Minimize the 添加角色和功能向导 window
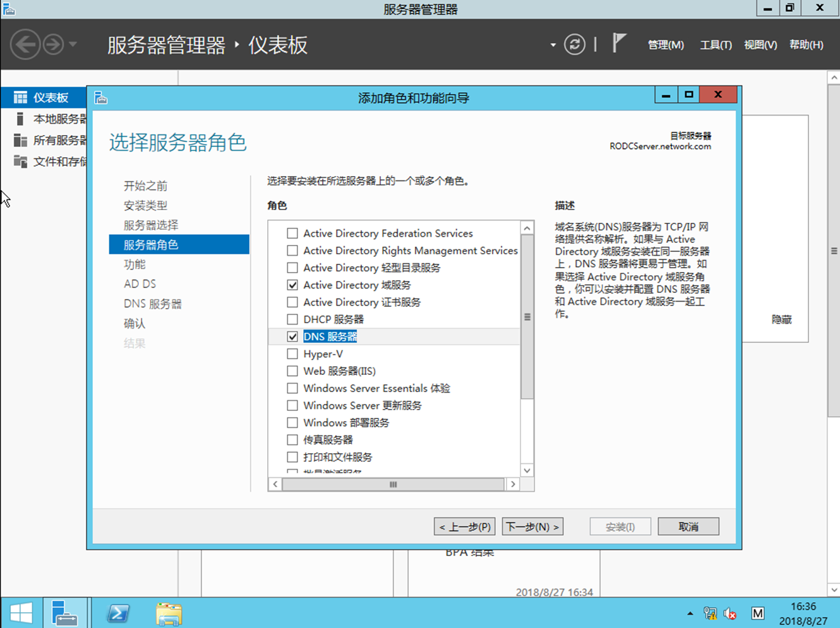 666,95
